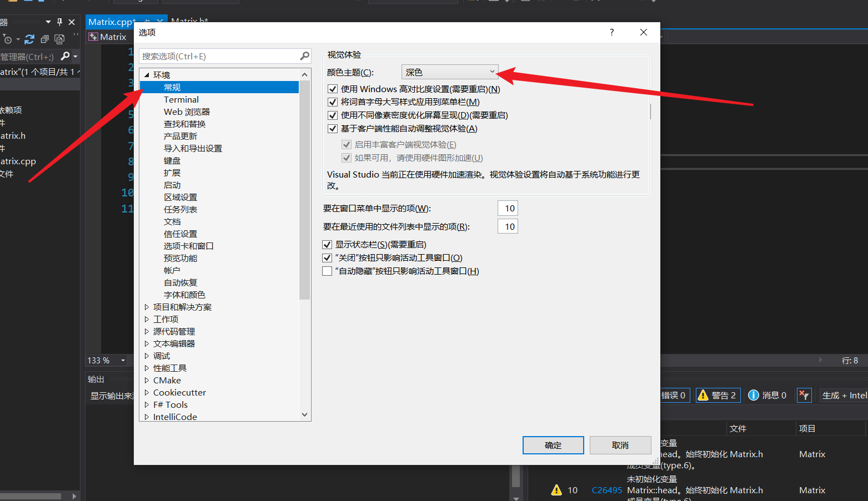Close the options dialog
Screen dimensions: 868x501
644,32
